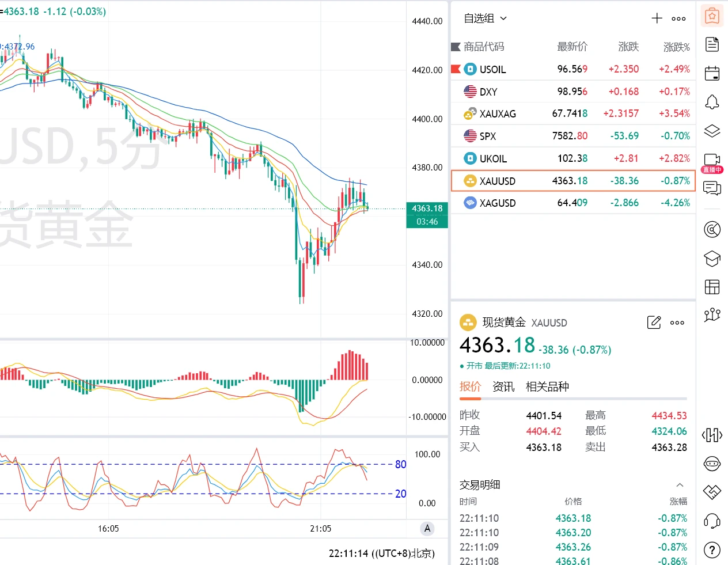Viewport: 728px width, 565px height.
Task: Select the USOIL row in watchlist
Action: click(573, 69)
